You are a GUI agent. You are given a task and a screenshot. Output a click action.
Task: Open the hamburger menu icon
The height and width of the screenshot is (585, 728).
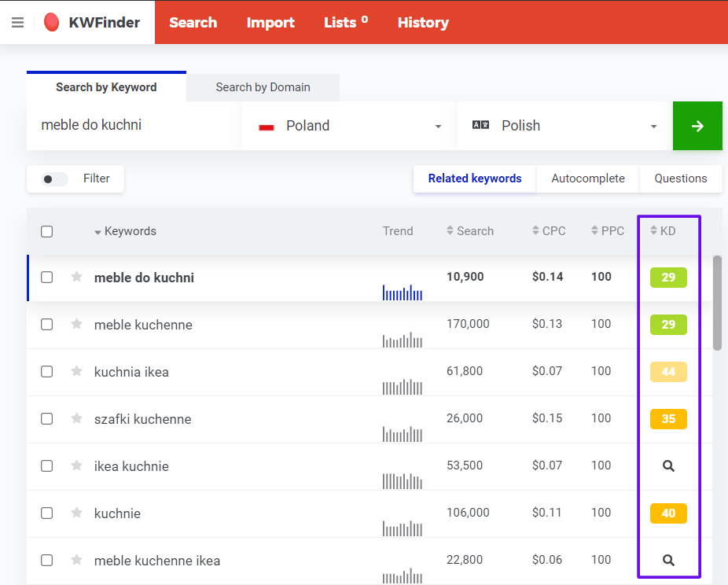17,22
